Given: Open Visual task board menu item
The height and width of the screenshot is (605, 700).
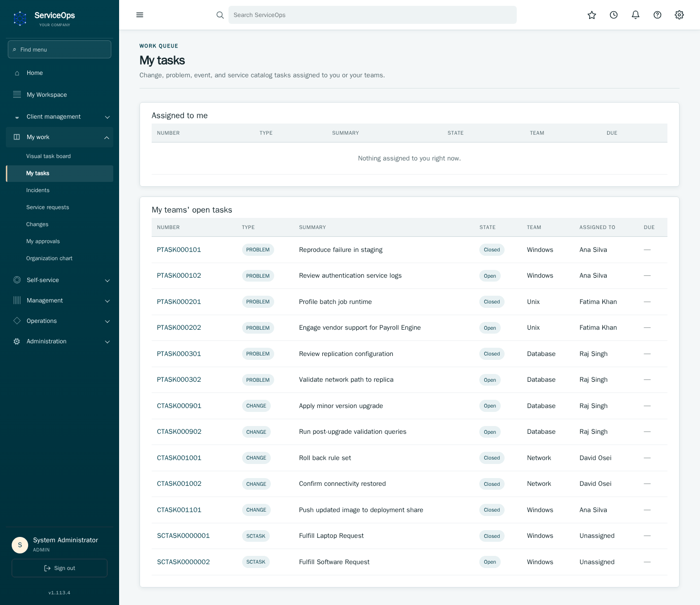Looking at the screenshot, I should pos(59,156).
